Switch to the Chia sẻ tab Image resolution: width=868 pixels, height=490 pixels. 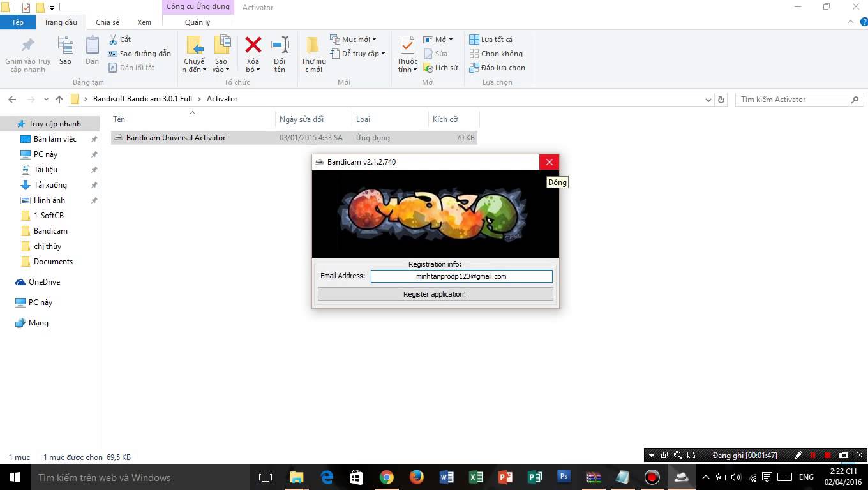[x=107, y=22]
